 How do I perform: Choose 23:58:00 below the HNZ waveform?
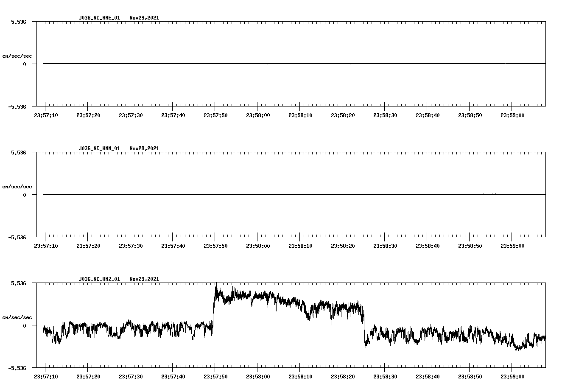click(258, 377)
